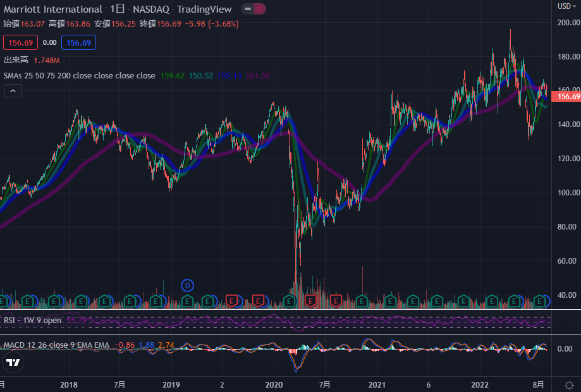The width and height of the screenshot is (581, 392).
Task: Click the red-bordered 156.69 sell price box
Action: tap(21, 42)
